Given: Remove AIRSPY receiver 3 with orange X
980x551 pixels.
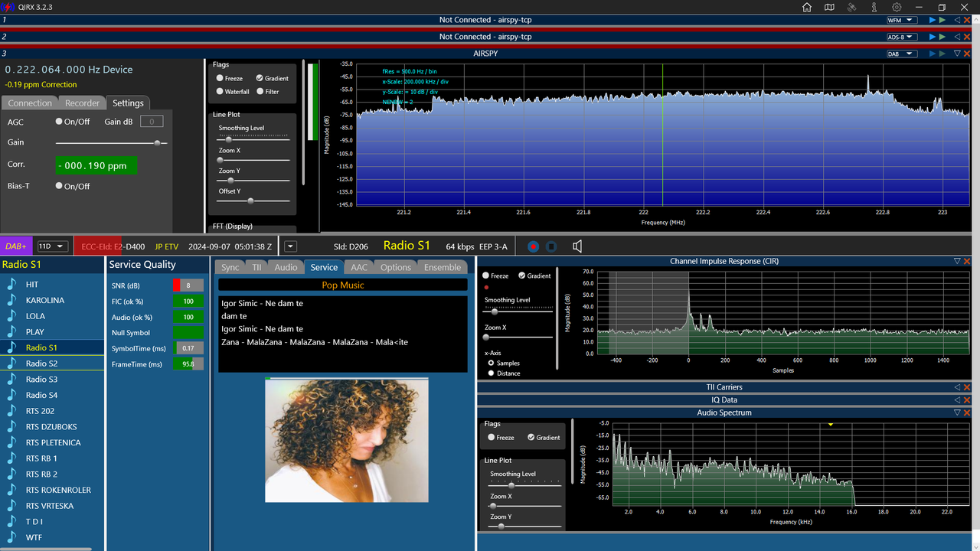Looking at the screenshot, I should coord(967,54).
